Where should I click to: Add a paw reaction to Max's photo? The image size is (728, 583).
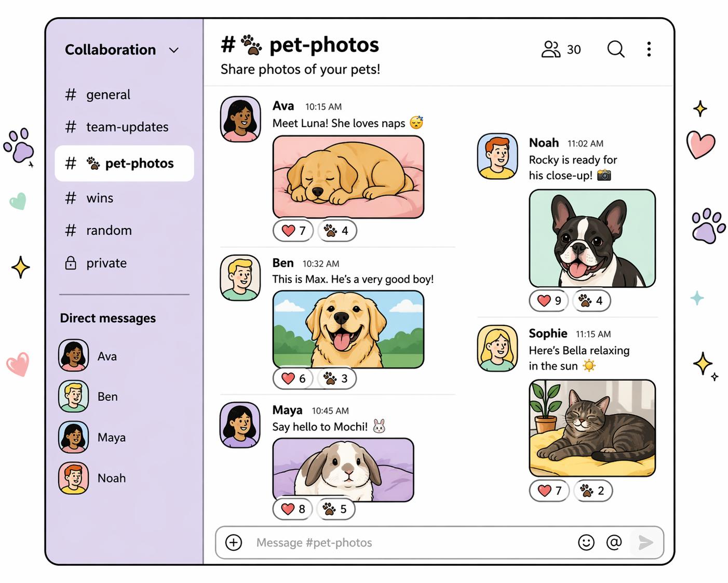[335, 378]
